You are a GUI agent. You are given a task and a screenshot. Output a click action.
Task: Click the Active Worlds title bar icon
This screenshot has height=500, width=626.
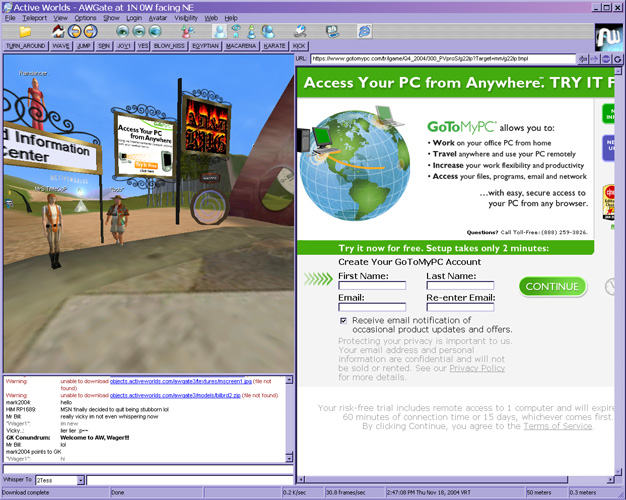pyautogui.click(x=7, y=7)
